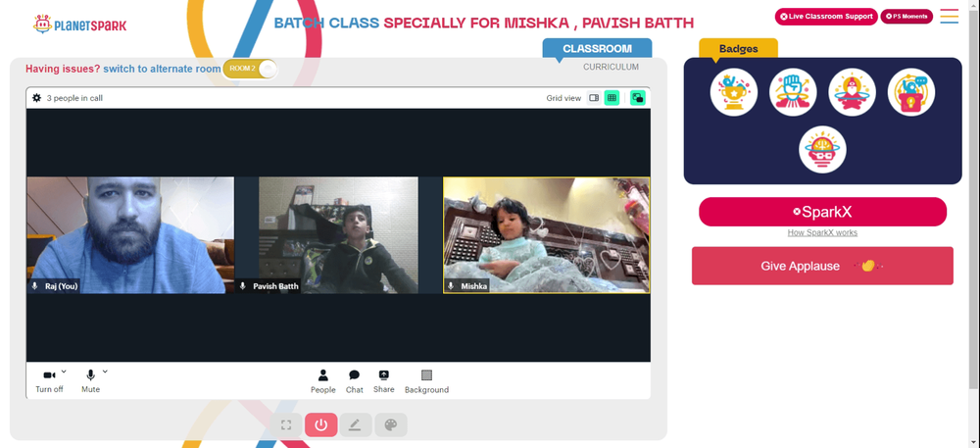This screenshot has width=980, height=448.
Task: Award the trophy star badge
Action: [734, 92]
